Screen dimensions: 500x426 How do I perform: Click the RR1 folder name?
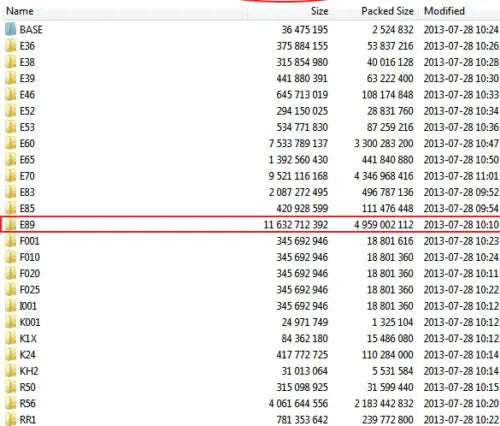[27, 420]
